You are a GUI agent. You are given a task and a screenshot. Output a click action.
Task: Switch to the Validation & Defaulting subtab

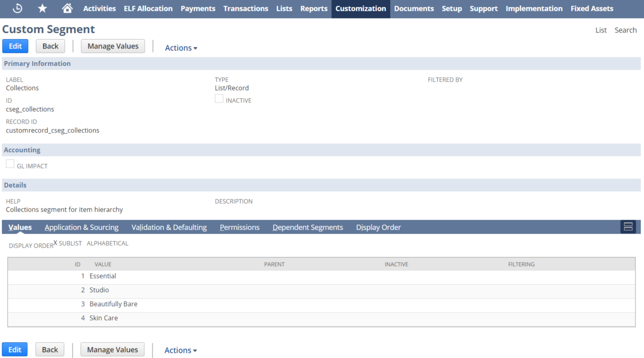169,227
